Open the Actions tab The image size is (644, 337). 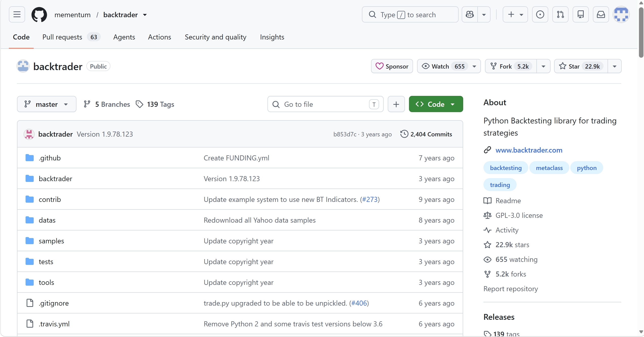coord(160,37)
